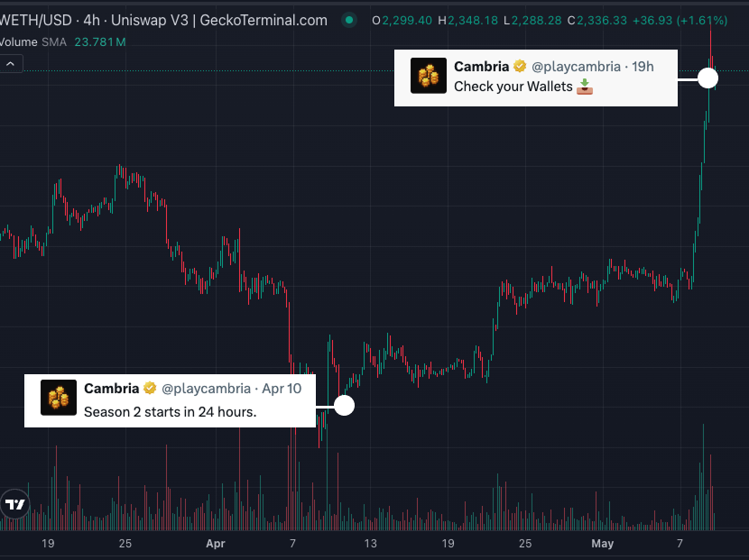Image resolution: width=749 pixels, height=560 pixels.
Task: Click "Cambria" name in Season 2 tweet
Action: [x=111, y=388]
